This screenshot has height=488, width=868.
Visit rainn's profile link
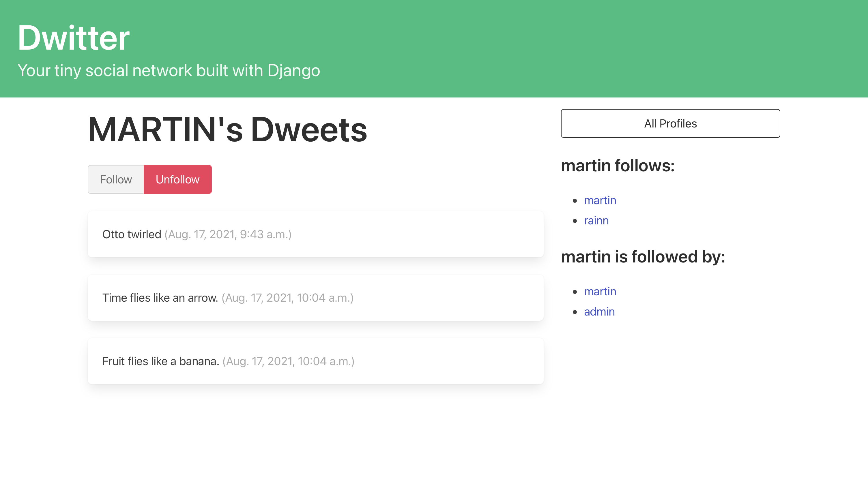596,220
